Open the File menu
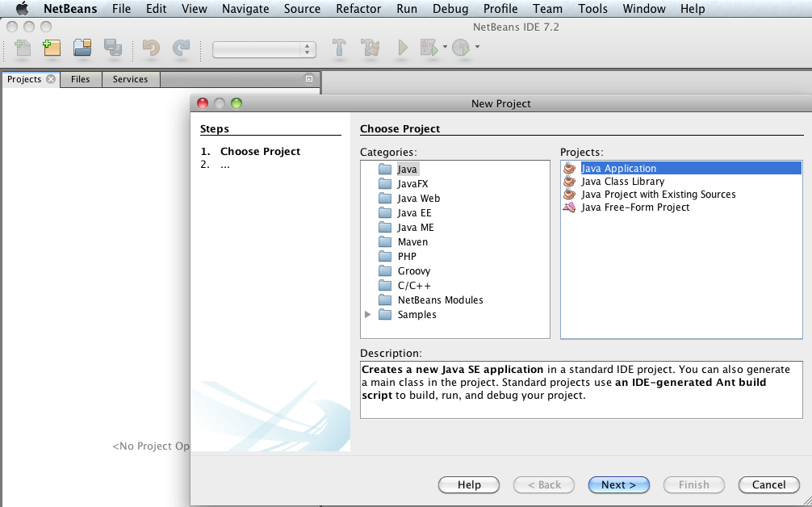812x507 pixels. click(121, 9)
